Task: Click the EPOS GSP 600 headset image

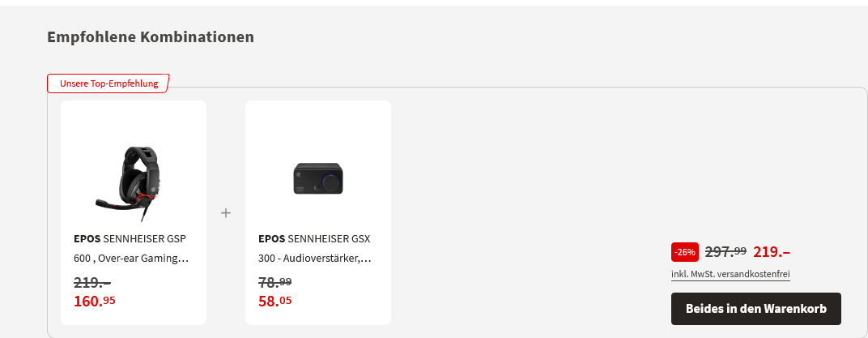Action: pyautogui.click(x=133, y=181)
